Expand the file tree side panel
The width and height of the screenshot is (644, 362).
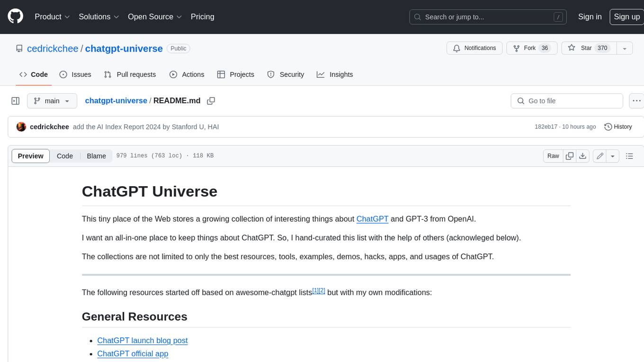point(15,101)
